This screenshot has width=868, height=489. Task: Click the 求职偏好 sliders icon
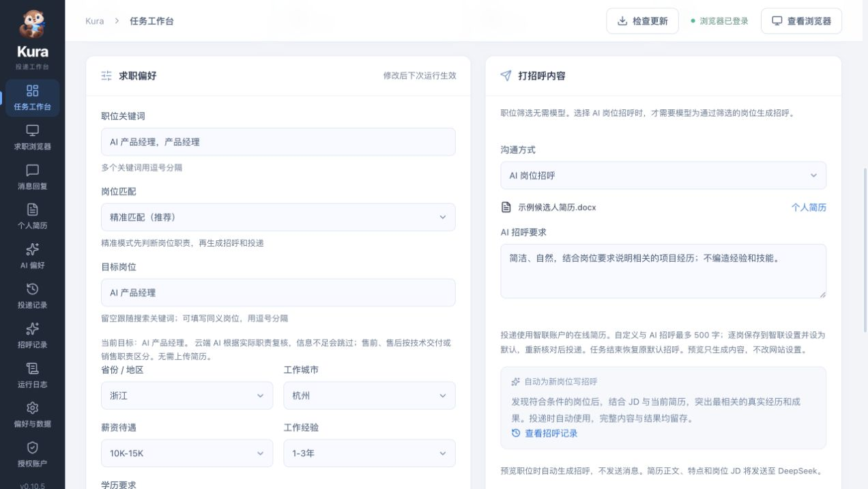click(x=106, y=76)
